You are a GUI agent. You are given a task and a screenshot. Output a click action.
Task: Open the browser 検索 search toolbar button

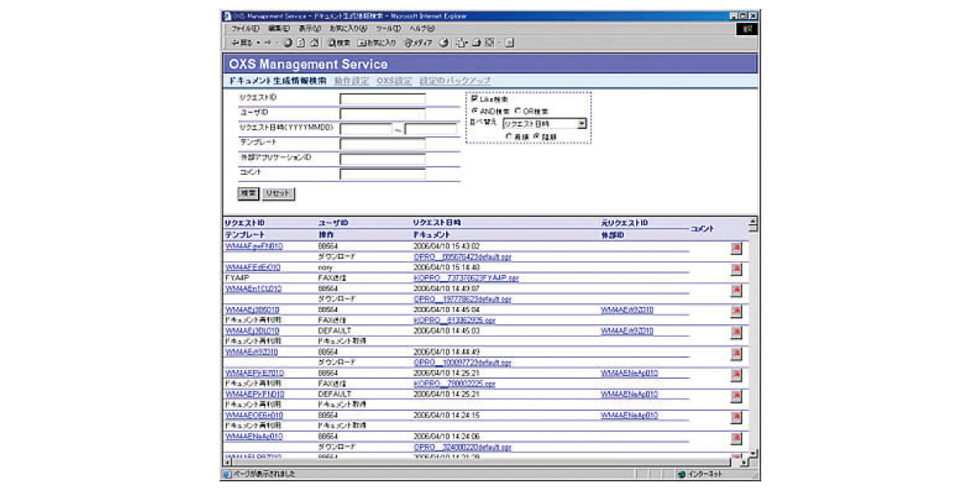coord(339,42)
